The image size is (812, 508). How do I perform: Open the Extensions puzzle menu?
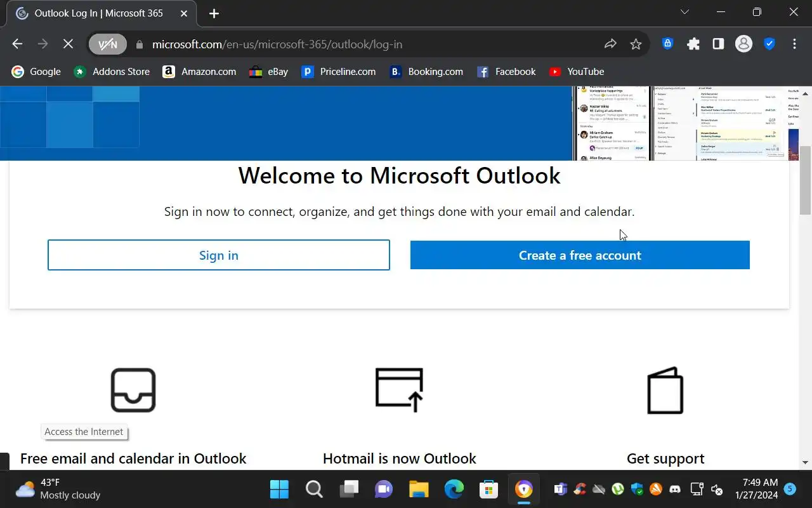coord(693,44)
